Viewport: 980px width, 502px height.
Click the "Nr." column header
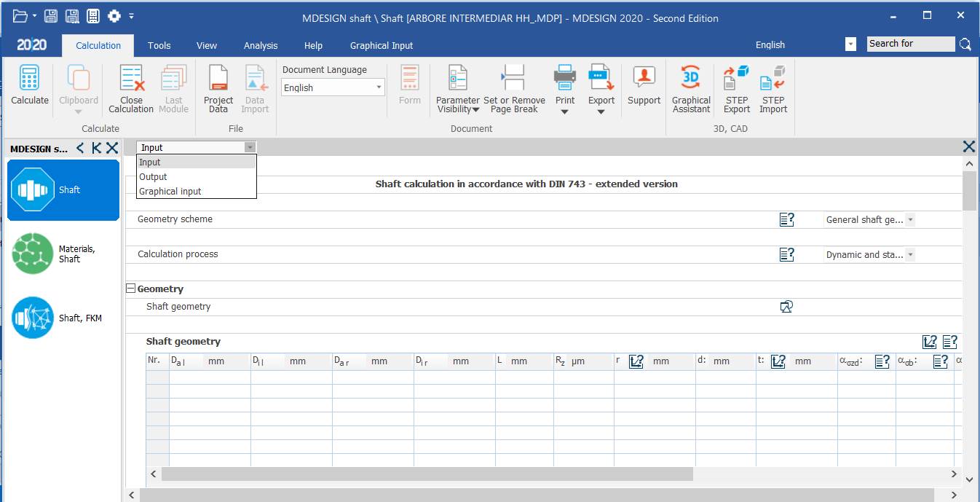[x=157, y=361]
